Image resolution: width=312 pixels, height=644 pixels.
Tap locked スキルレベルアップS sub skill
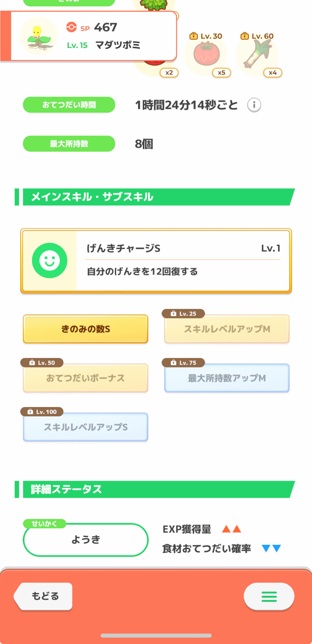click(x=86, y=427)
